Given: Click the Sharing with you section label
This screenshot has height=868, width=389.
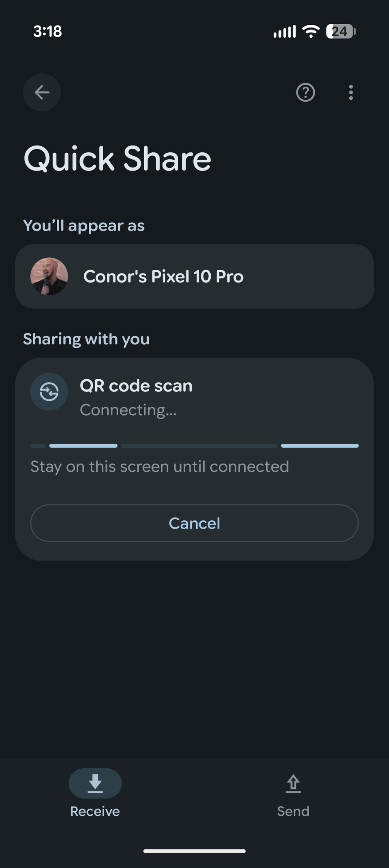Looking at the screenshot, I should point(87,339).
